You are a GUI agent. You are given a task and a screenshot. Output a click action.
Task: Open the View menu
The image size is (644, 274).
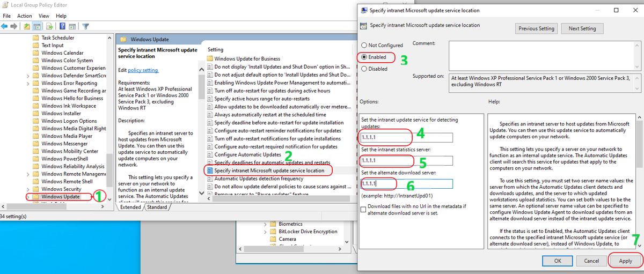[x=44, y=16]
